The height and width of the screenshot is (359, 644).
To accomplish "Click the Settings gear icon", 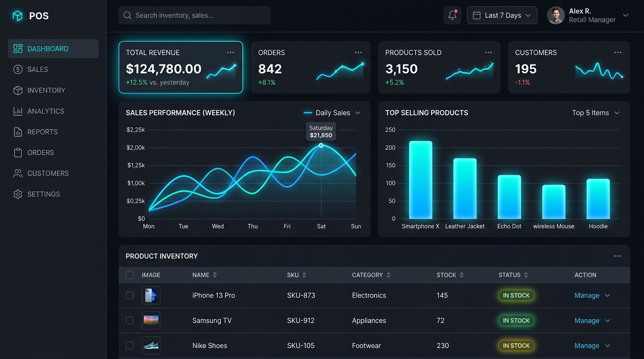I will (x=18, y=194).
